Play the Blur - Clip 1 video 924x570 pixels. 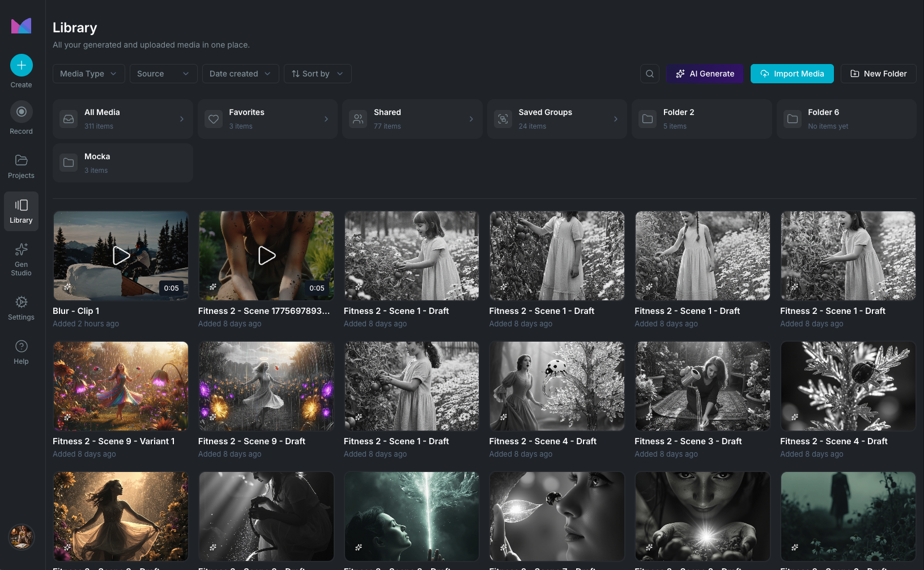121,256
